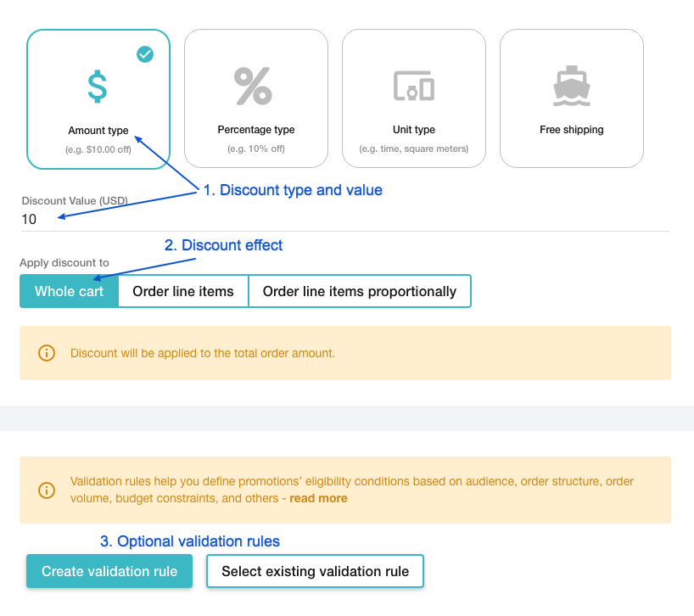Click the info icon in the discount notice banner
The width and height of the screenshot is (694, 616).
47,352
